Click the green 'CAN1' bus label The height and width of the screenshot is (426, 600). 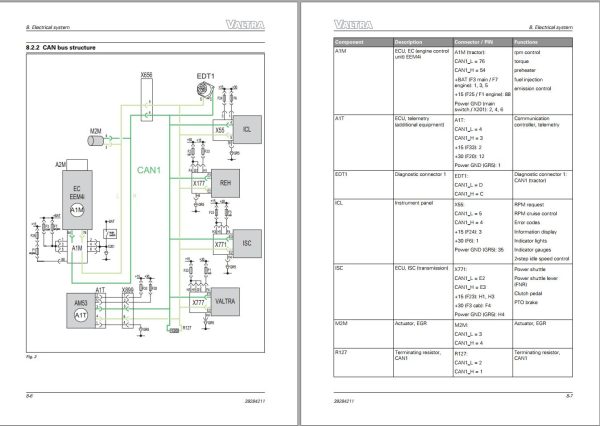pos(149,170)
